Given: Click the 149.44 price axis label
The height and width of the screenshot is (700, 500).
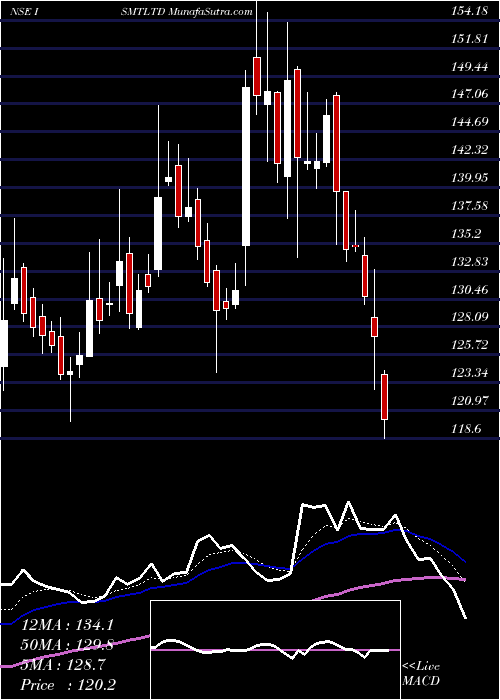Looking at the screenshot, I should tap(470, 67).
